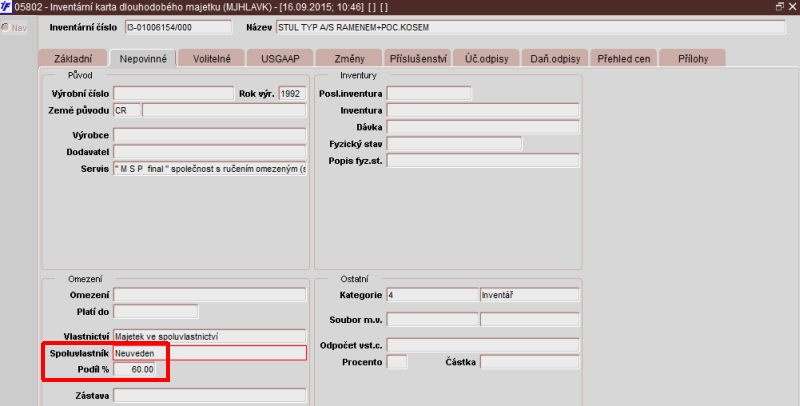Click the Kategorie name field Inventář
Screen dimensions: 800x406
pos(530,295)
